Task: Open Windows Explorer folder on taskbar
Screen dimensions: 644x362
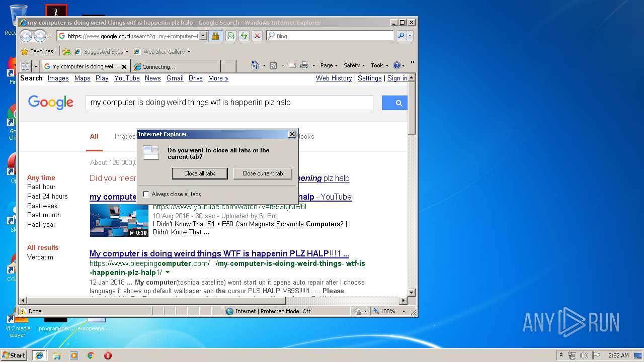Action: [56, 355]
